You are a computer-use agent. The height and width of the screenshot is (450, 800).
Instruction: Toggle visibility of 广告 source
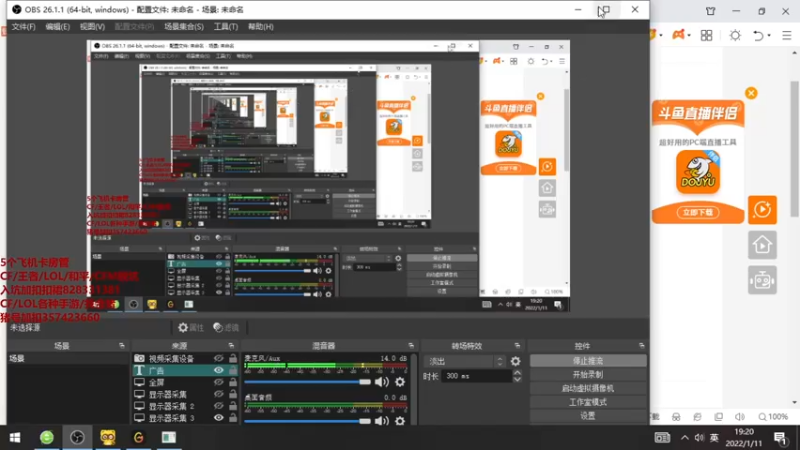click(x=219, y=370)
